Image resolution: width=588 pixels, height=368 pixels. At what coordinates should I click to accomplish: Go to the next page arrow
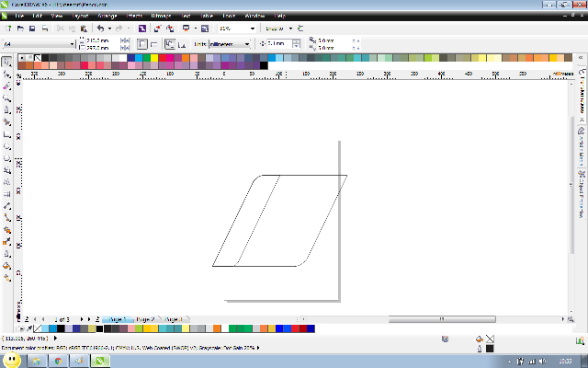[82, 319]
